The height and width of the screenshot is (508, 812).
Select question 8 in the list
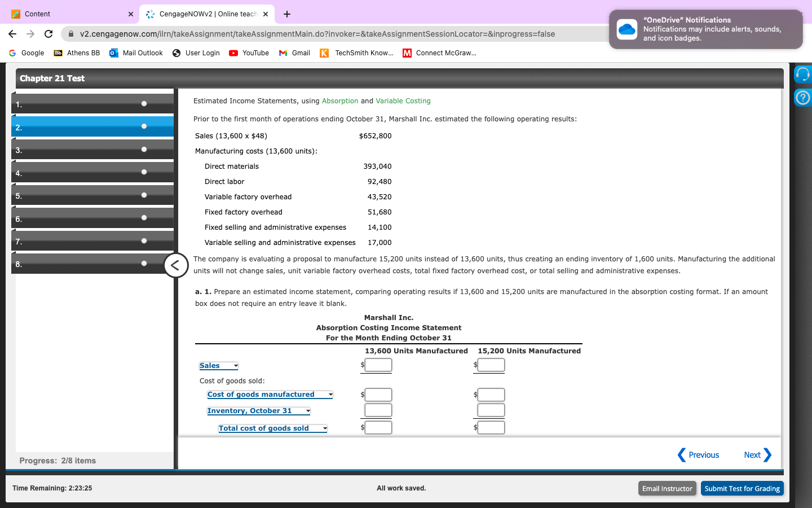[x=92, y=264]
